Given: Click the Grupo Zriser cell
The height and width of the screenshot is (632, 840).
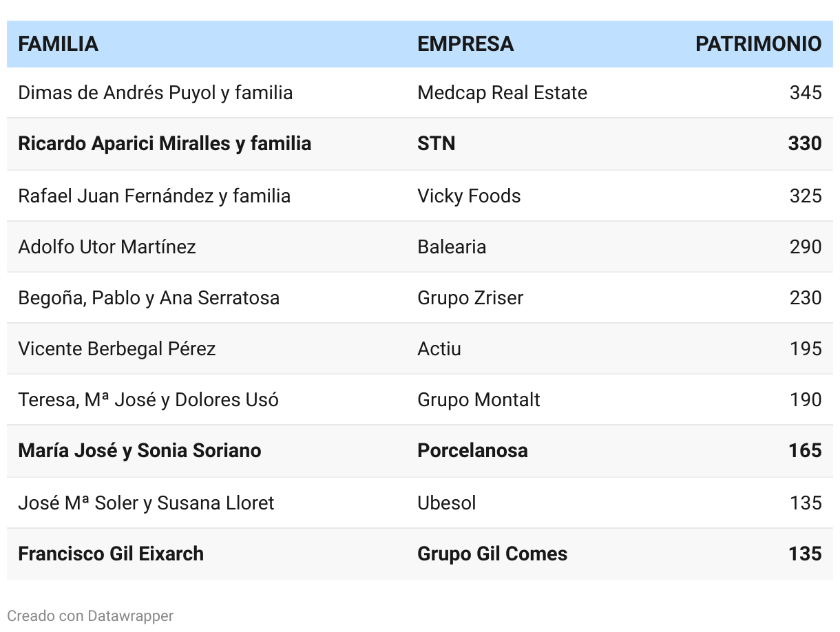Looking at the screenshot, I should click(470, 298).
